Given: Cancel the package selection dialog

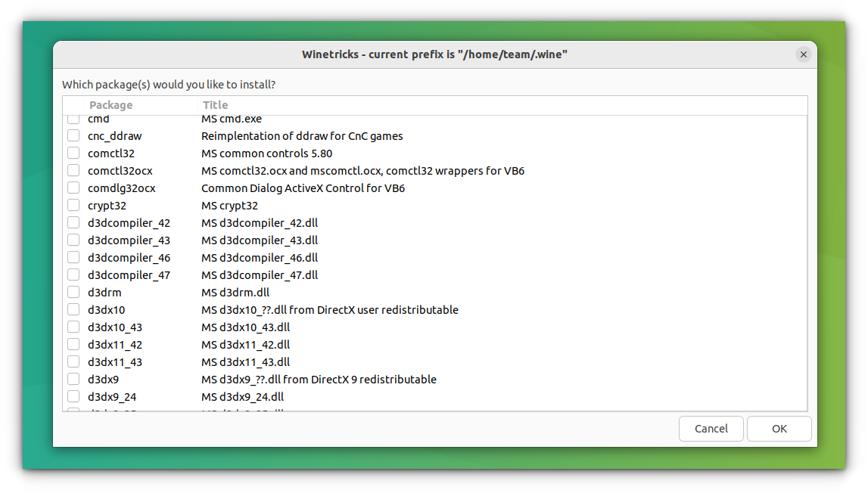Looking at the screenshot, I should (x=711, y=428).
